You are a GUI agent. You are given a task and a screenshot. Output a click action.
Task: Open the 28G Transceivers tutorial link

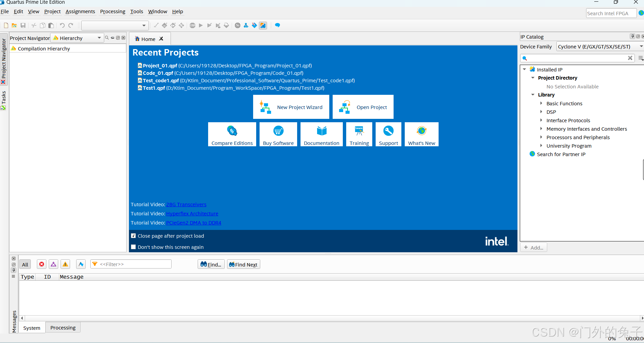click(x=186, y=205)
